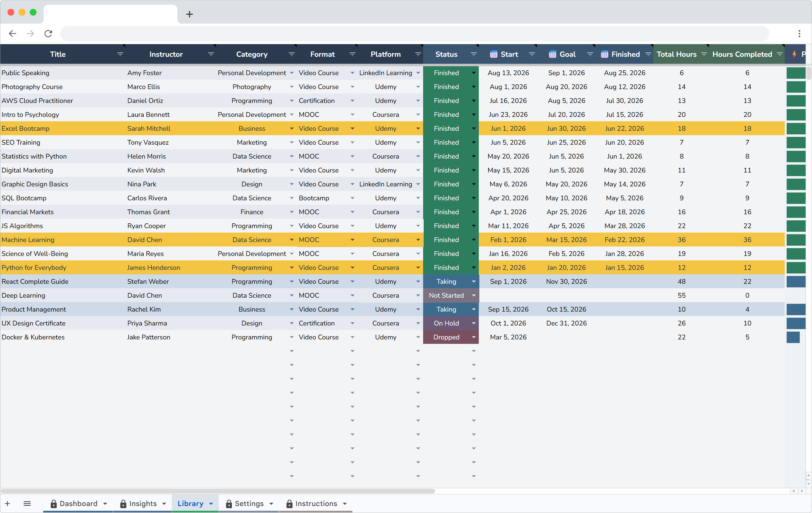Open the Format dropdown for SQL Bootcamp

pos(352,198)
